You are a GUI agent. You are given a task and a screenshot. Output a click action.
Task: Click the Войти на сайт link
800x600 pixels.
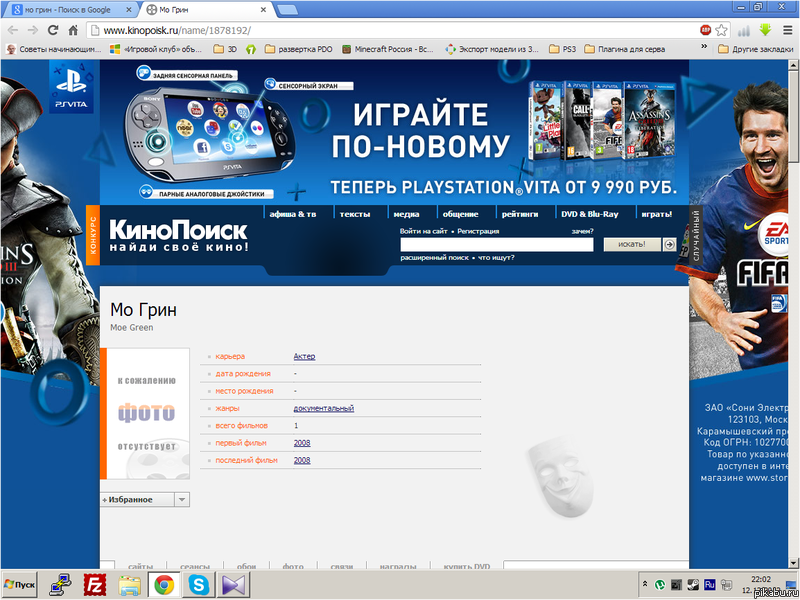423,231
